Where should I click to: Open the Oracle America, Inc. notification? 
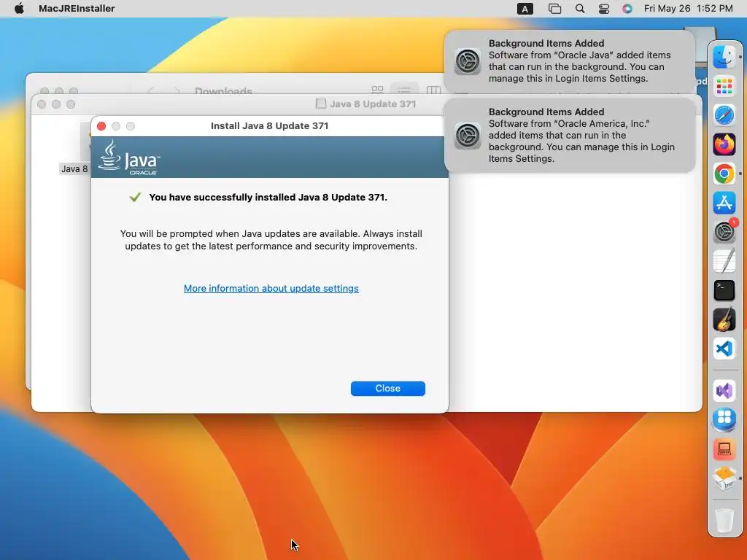click(x=569, y=135)
